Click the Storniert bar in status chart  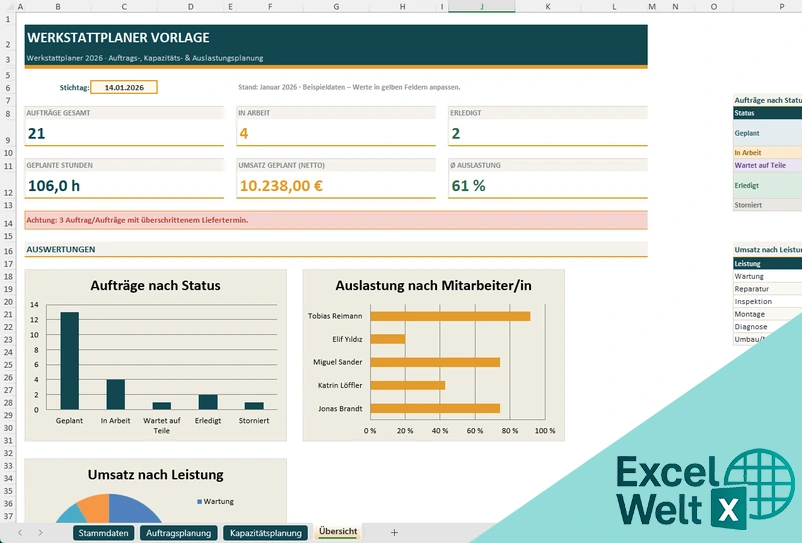(254, 406)
